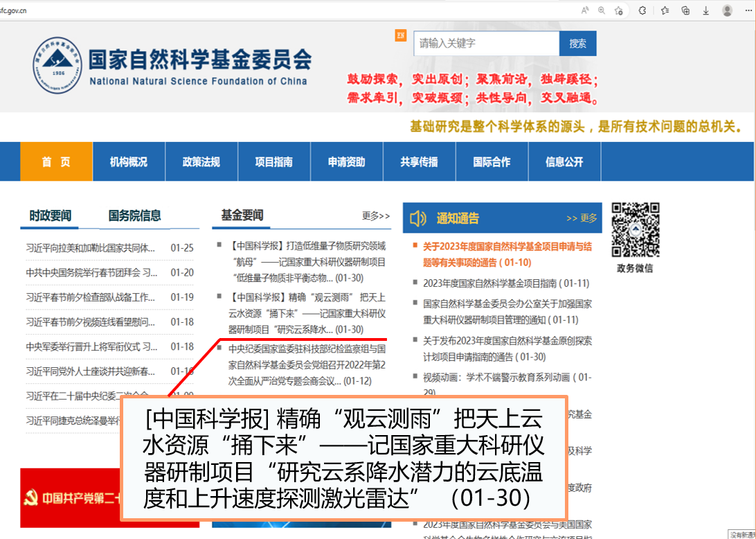Click the zoom magnifier icon in address bar
756x539 pixels.
[x=602, y=10]
